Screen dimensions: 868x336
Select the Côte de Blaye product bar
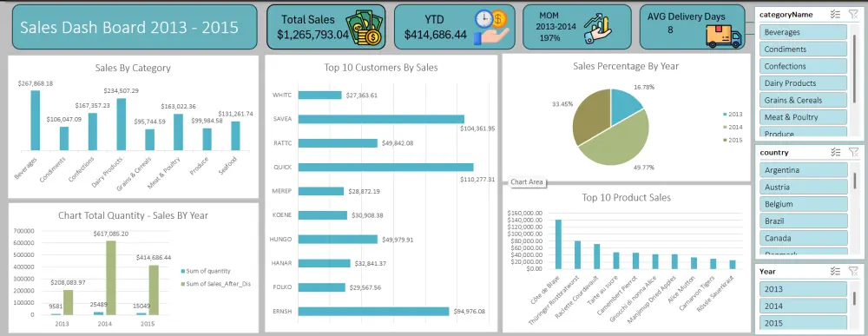tap(558, 244)
